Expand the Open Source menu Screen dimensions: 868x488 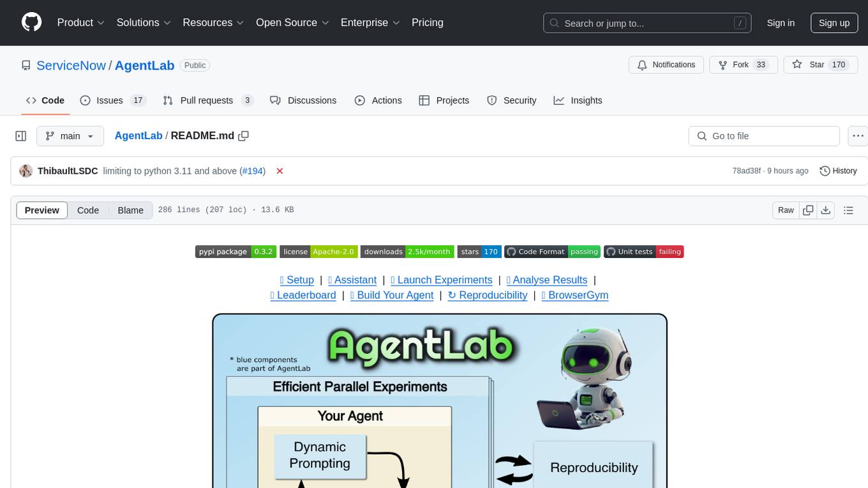tap(292, 22)
